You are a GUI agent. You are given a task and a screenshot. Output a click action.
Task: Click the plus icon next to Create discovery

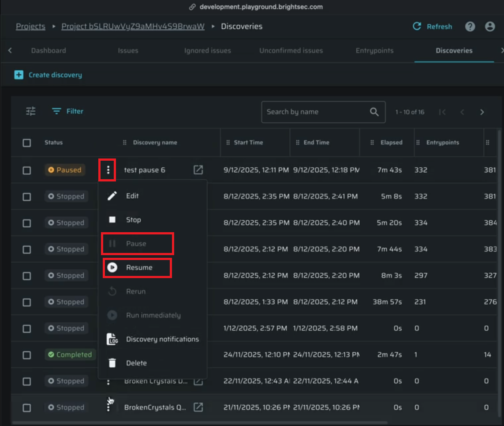pos(19,75)
